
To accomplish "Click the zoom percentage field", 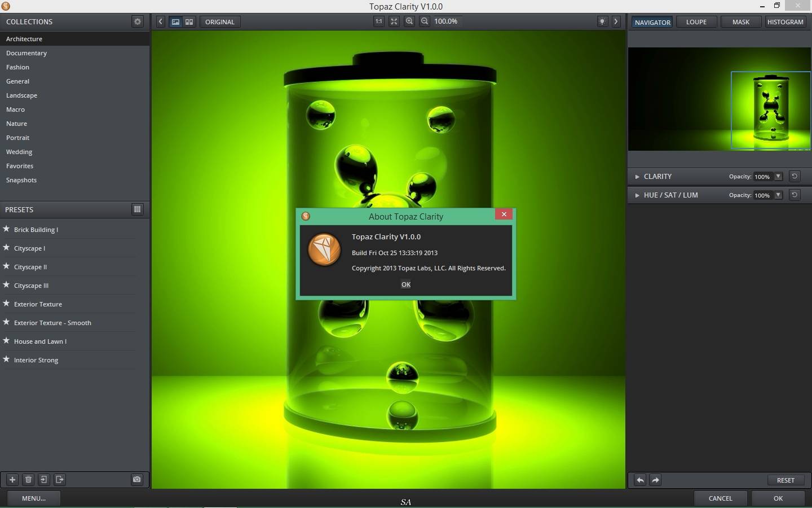I will coord(446,21).
